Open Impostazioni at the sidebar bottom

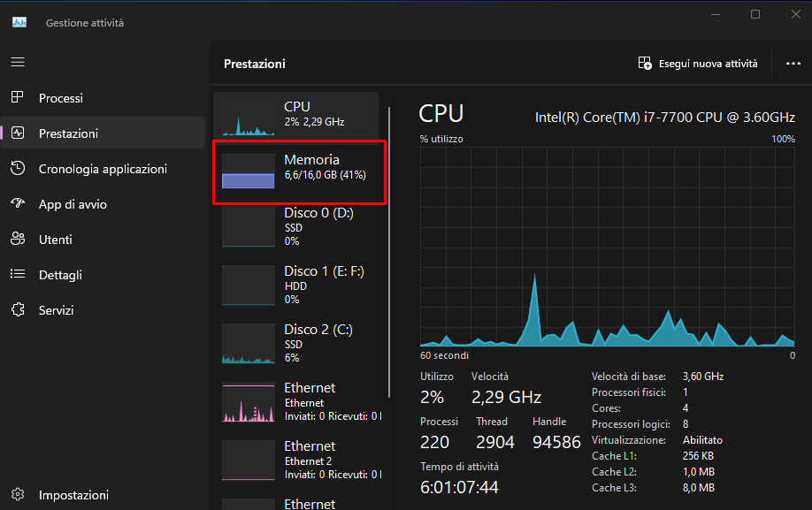point(103,494)
